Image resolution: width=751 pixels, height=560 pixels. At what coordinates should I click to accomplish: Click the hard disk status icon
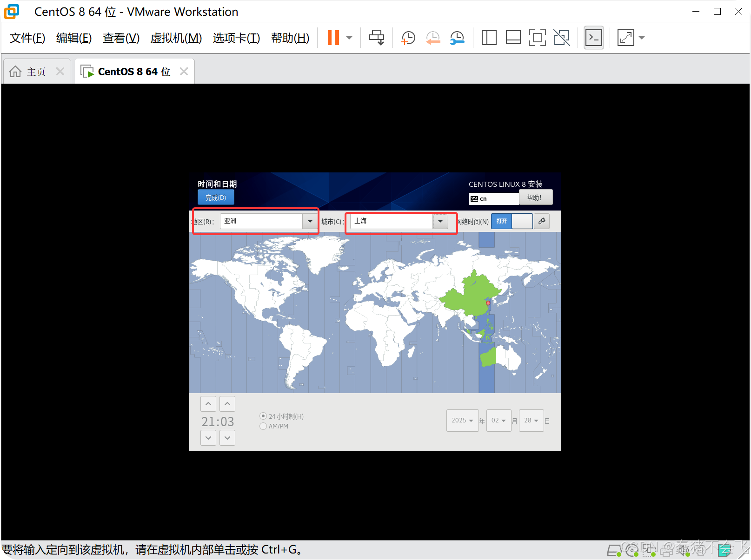614,550
